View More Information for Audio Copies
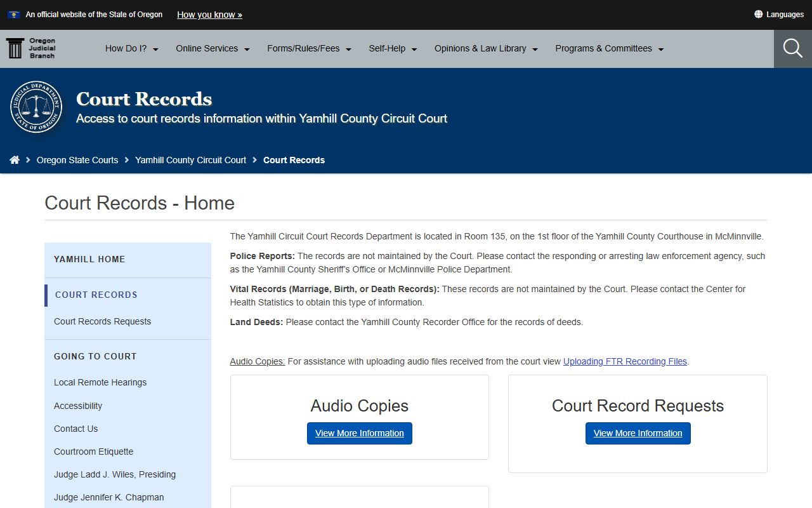The image size is (812, 508). (x=360, y=433)
